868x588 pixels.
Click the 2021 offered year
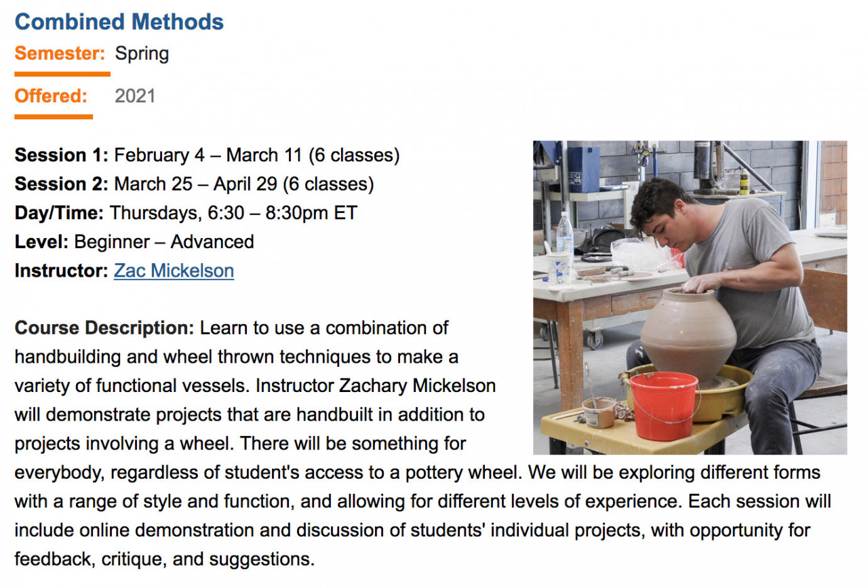(135, 96)
